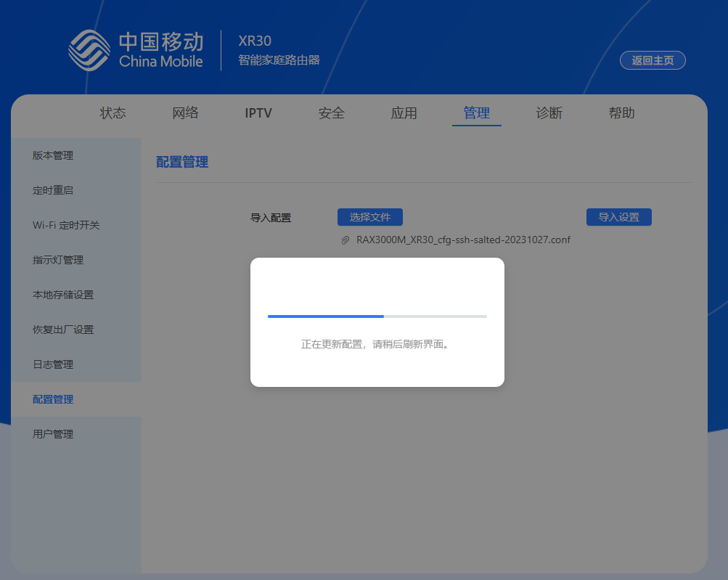
Task: Switch to the 状态 tab
Action: coord(113,113)
